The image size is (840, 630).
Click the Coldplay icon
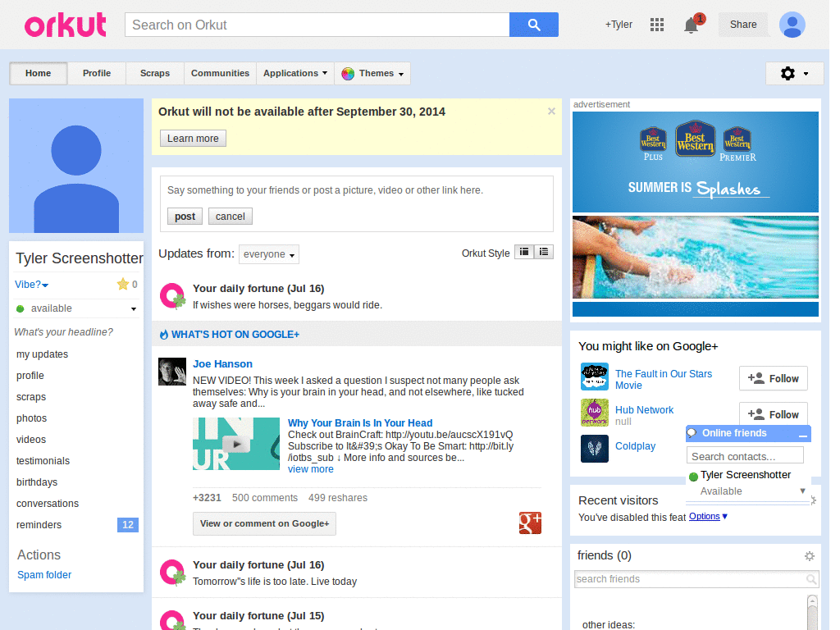595,449
